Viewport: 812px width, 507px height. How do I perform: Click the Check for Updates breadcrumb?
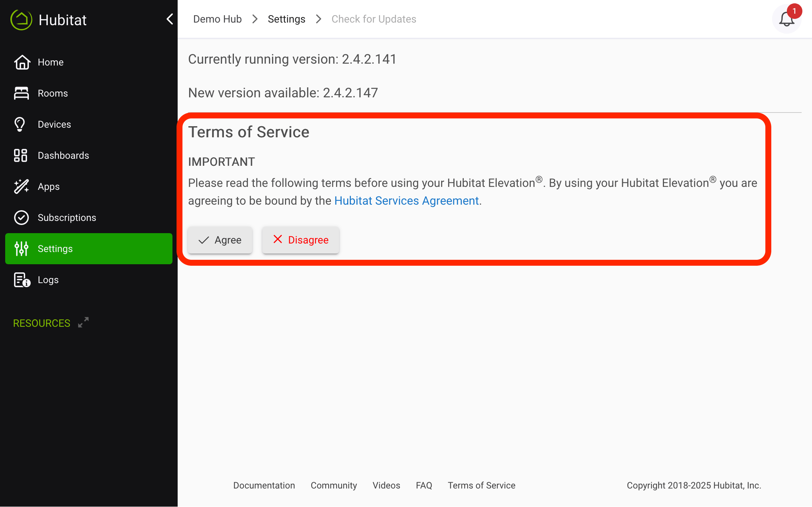click(x=374, y=19)
